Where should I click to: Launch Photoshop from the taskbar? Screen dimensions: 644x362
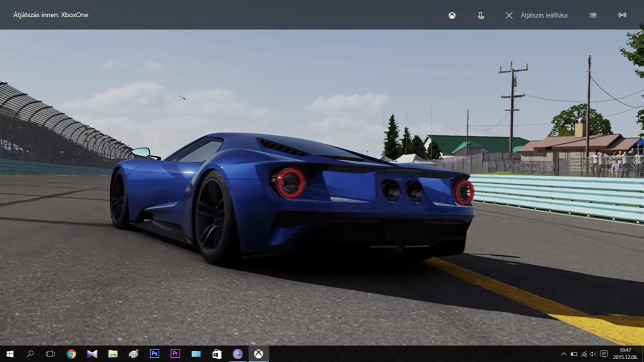coord(154,354)
